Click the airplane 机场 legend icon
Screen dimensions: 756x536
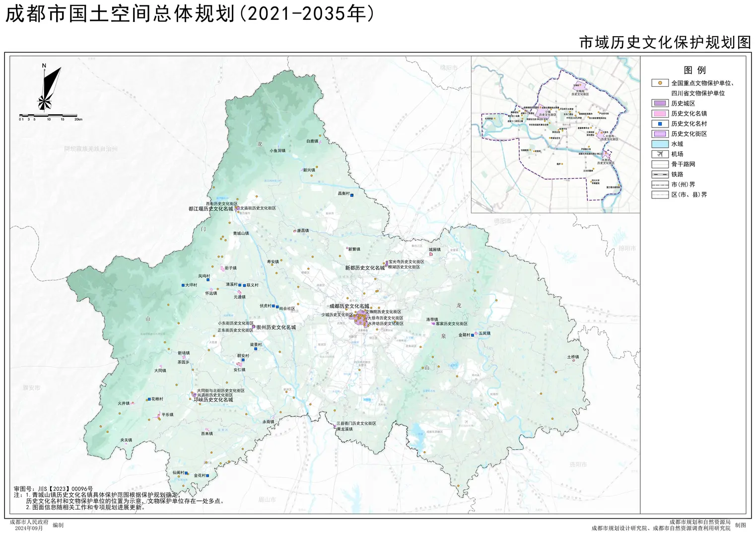point(660,154)
